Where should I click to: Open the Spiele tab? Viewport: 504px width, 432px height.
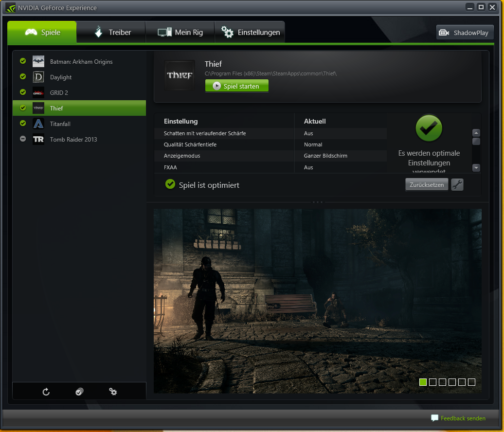pos(42,32)
